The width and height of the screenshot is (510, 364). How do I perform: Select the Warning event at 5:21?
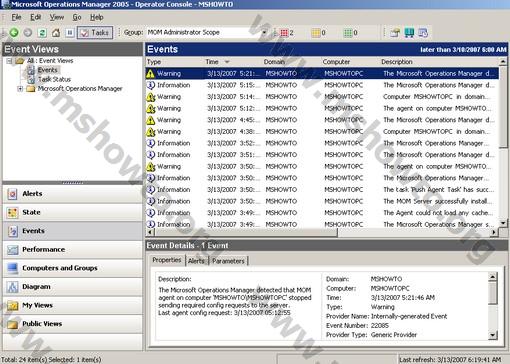tap(322, 74)
